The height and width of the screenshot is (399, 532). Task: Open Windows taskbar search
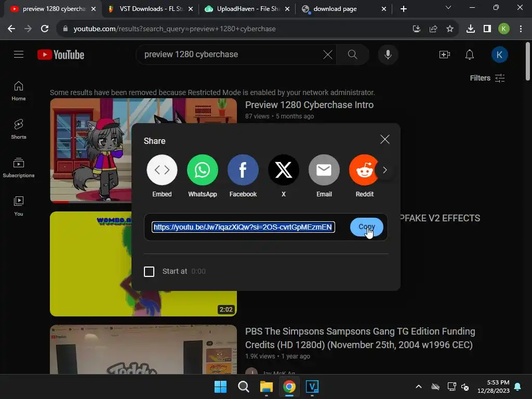pos(243,387)
